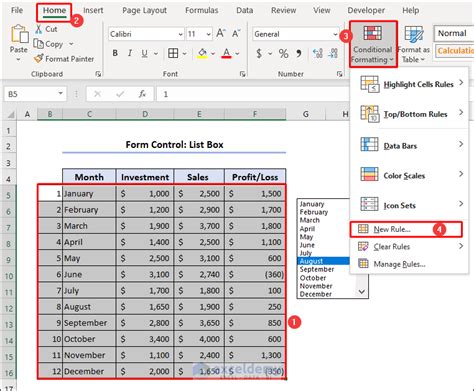Select September in the list box
Image resolution: width=474 pixels, height=391 pixels.
tap(317, 269)
